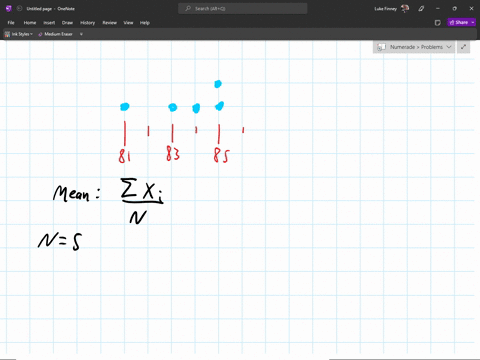
Task: Toggle full page view expand icon
Action: 463,47
